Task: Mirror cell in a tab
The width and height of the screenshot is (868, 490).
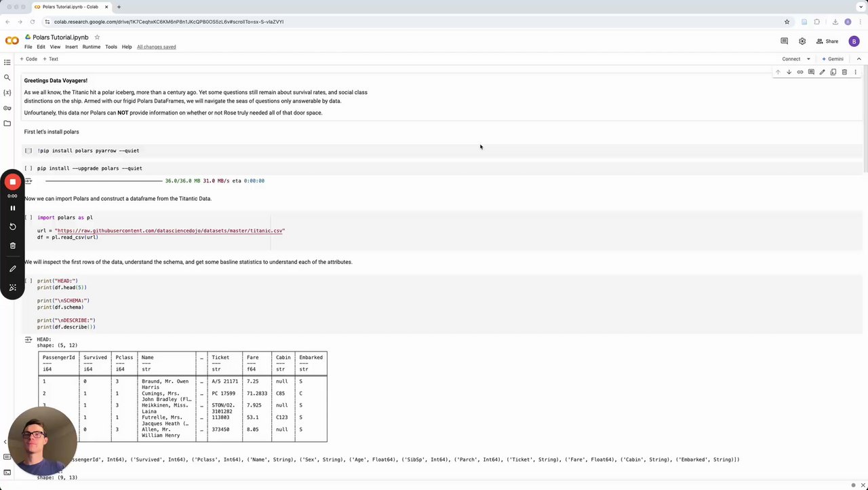Action: 833,72
